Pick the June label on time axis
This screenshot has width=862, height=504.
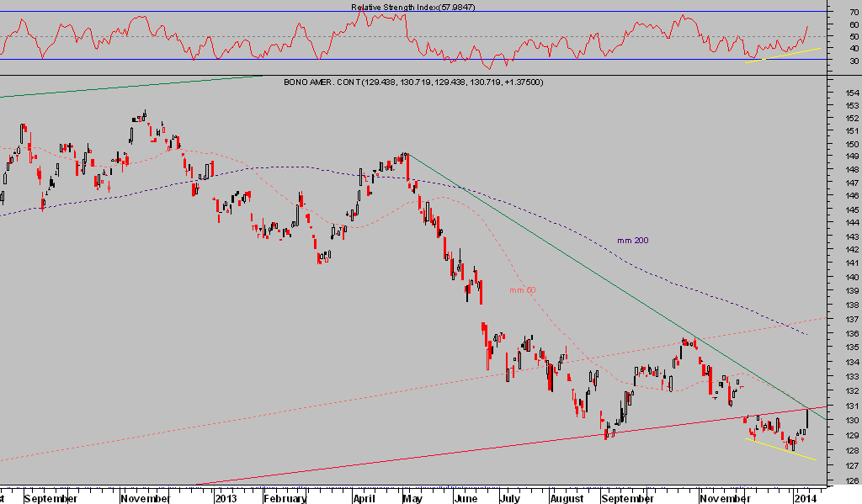(465, 498)
